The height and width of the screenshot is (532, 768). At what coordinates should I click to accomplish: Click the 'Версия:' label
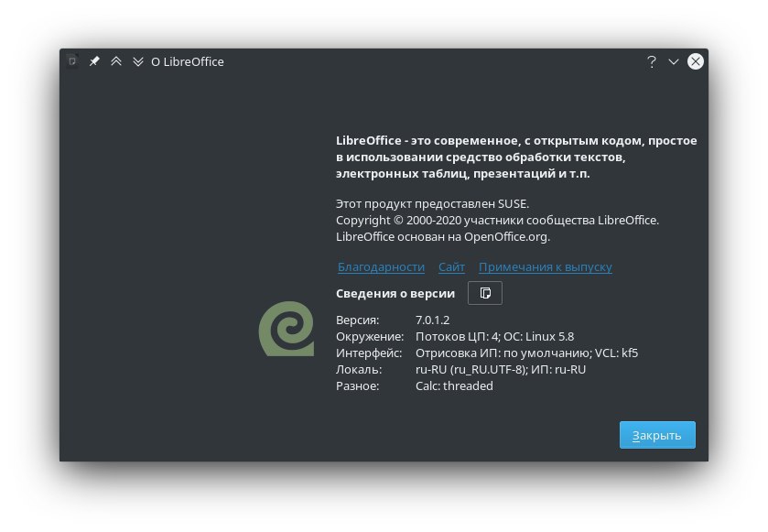click(x=358, y=320)
